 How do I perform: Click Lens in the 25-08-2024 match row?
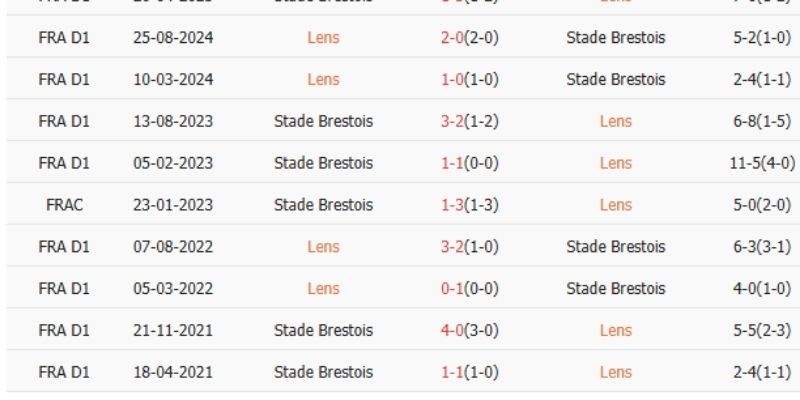coord(324,38)
